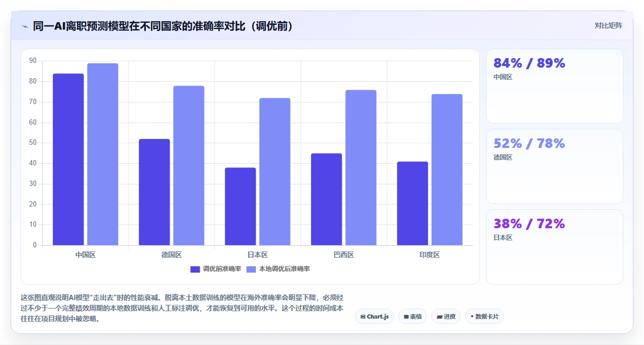Click the 巴西区 x-axis label
644x345 pixels.
tap(344, 255)
